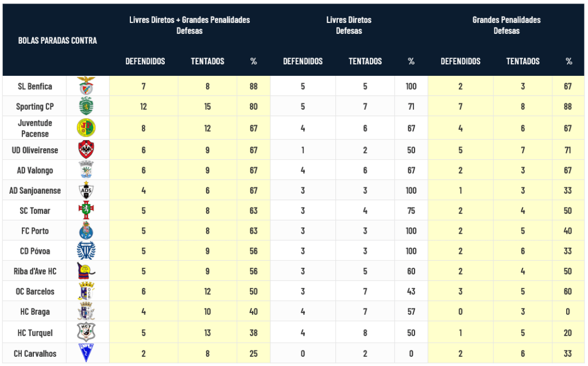
Task: Click the OC Barcelos club crest
Action: [x=86, y=291]
